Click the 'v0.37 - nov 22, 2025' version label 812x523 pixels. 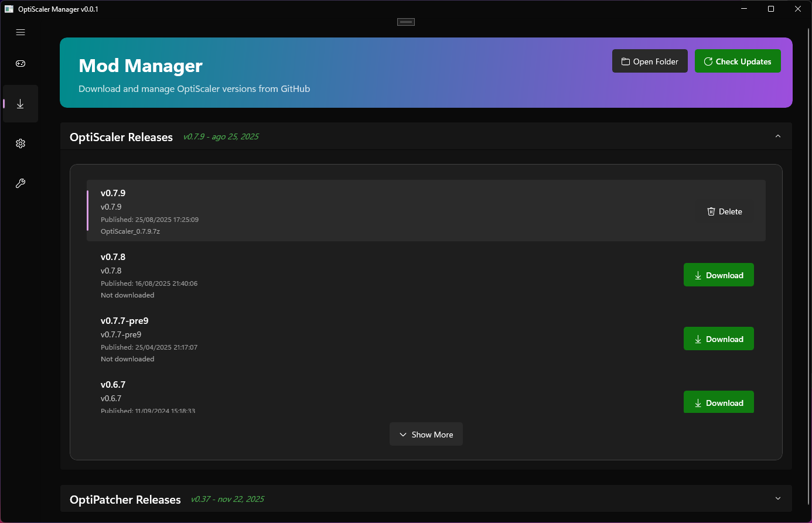tap(227, 499)
